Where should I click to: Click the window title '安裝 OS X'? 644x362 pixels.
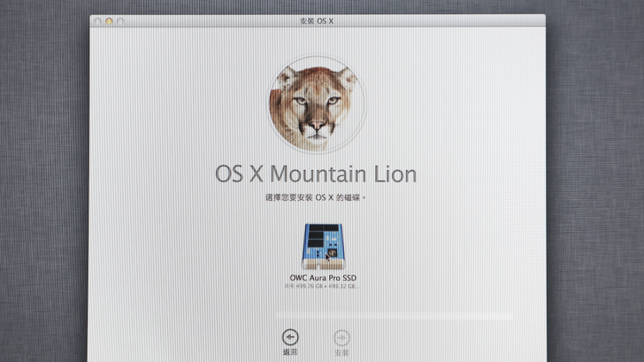(317, 21)
